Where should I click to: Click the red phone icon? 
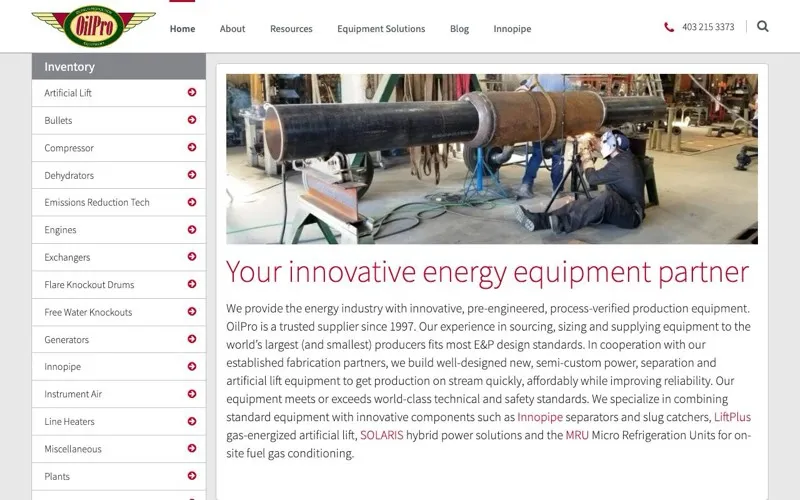(669, 27)
